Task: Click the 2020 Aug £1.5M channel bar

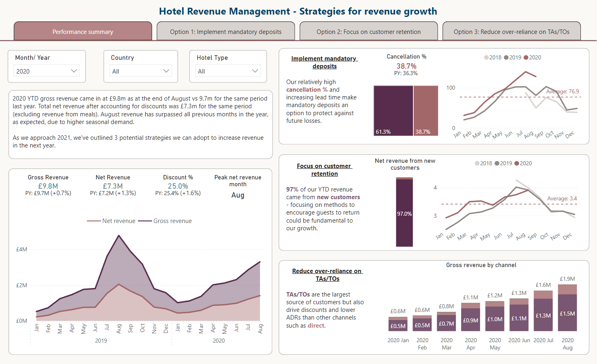Action: [567, 313]
